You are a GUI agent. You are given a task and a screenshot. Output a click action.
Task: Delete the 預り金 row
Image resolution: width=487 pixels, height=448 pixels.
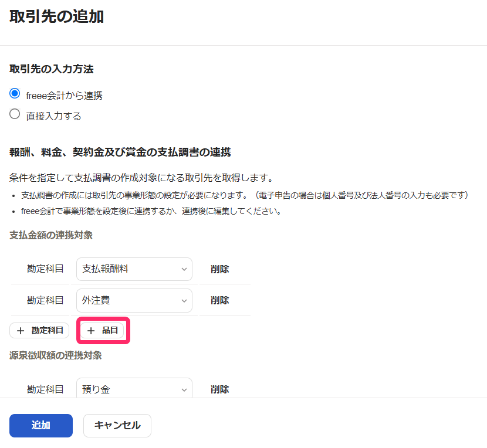219,389
